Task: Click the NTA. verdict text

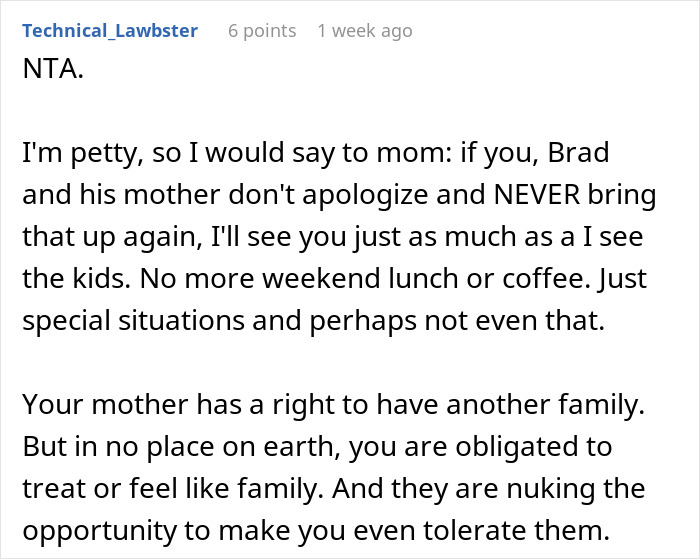Action: 49,72
